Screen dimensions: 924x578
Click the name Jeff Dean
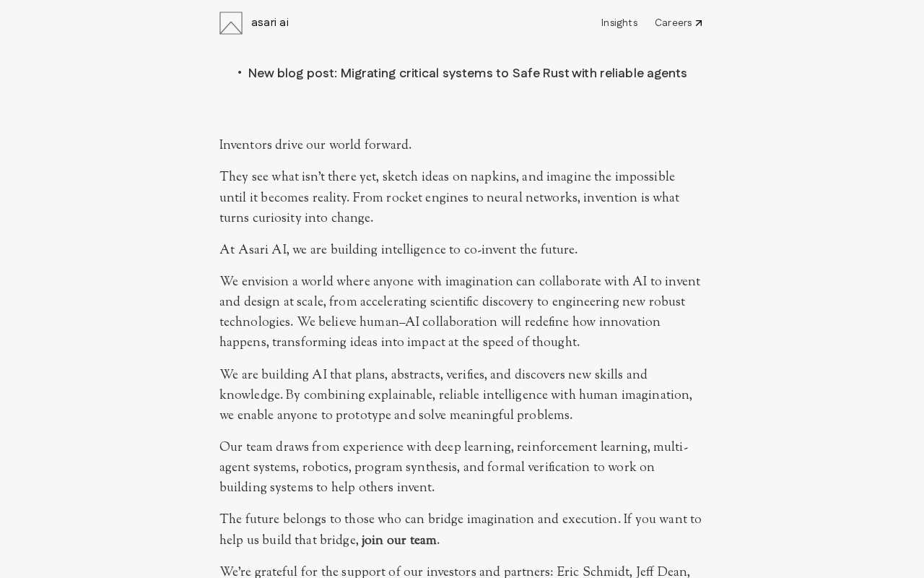click(662, 572)
